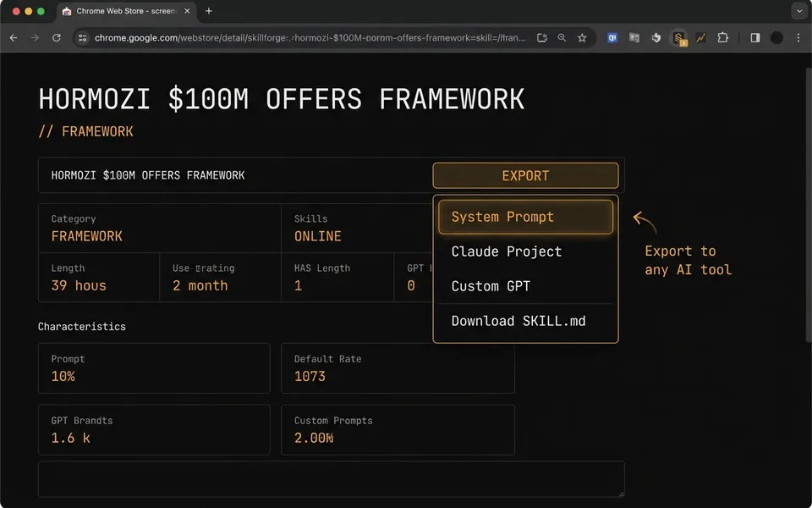812x508 pixels.
Task: Open the blue square extension icon
Action: [612, 38]
